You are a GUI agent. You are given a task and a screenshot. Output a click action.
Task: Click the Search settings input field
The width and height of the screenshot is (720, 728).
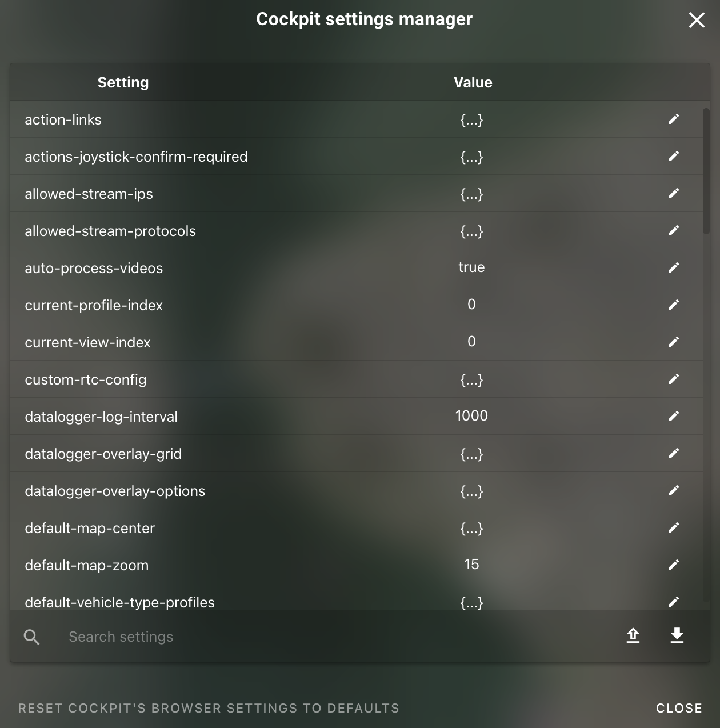[x=229, y=636]
